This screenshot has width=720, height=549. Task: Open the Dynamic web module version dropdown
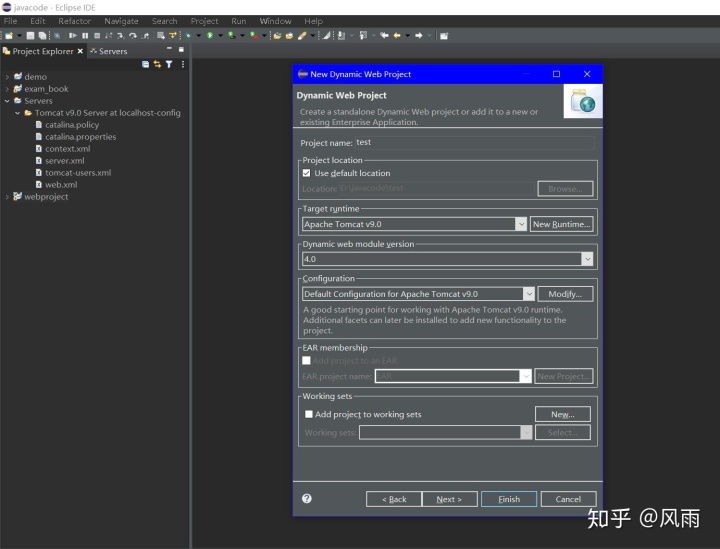click(x=587, y=259)
